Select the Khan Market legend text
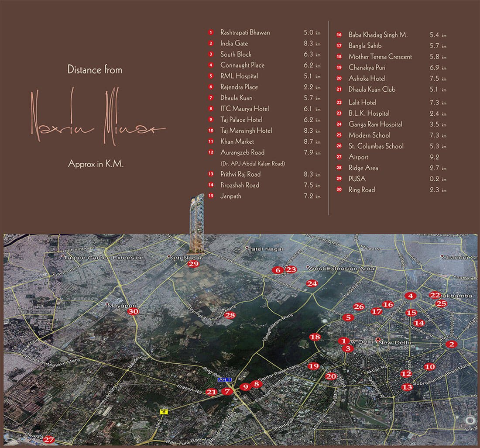 [237, 141]
